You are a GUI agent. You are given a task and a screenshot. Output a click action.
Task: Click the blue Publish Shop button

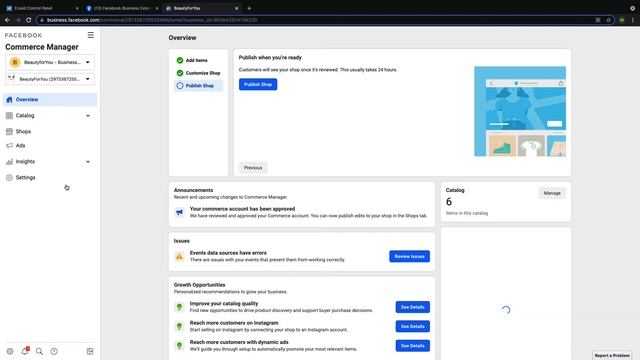point(258,84)
